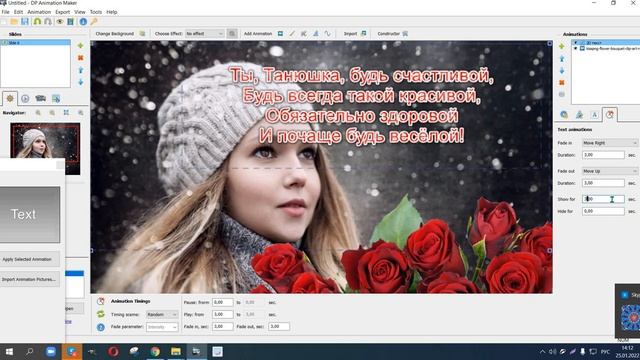Image resolution: width=640 pixels, height=360 pixels.
Task: Click the save floppy disk icon
Action: [25, 22]
